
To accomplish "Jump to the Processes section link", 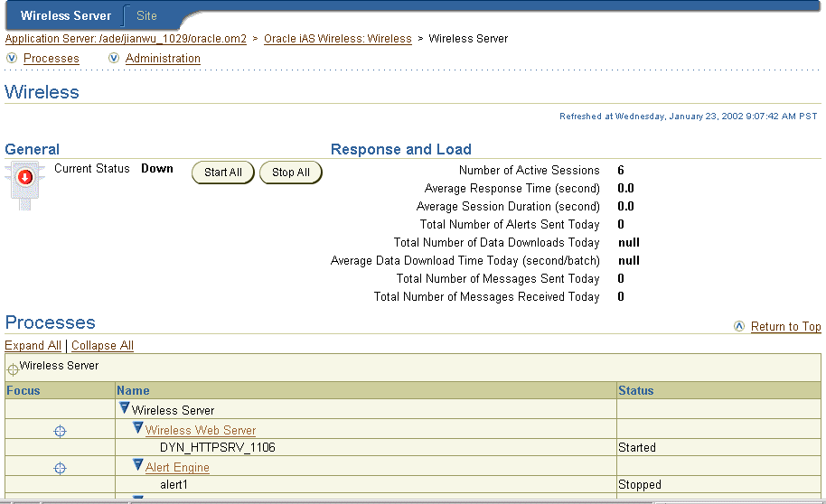I will pos(52,59).
